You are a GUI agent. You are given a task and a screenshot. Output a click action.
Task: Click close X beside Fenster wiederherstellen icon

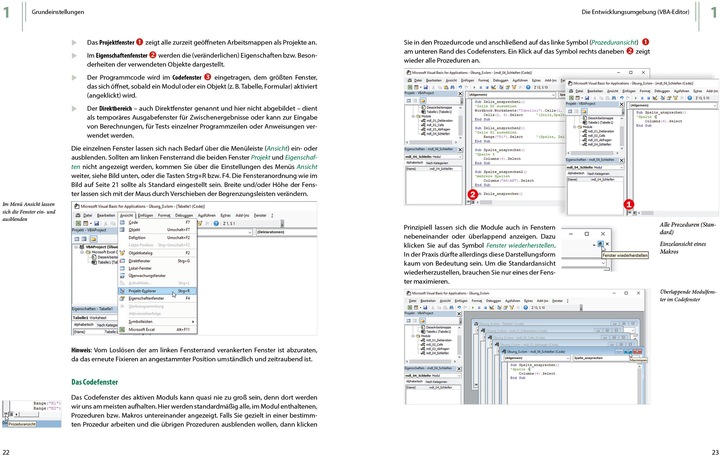click(x=608, y=244)
